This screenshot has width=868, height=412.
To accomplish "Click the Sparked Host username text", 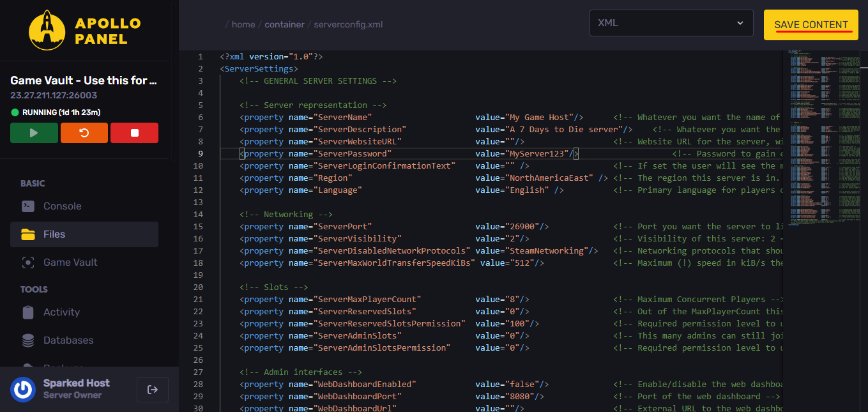I will (77, 383).
